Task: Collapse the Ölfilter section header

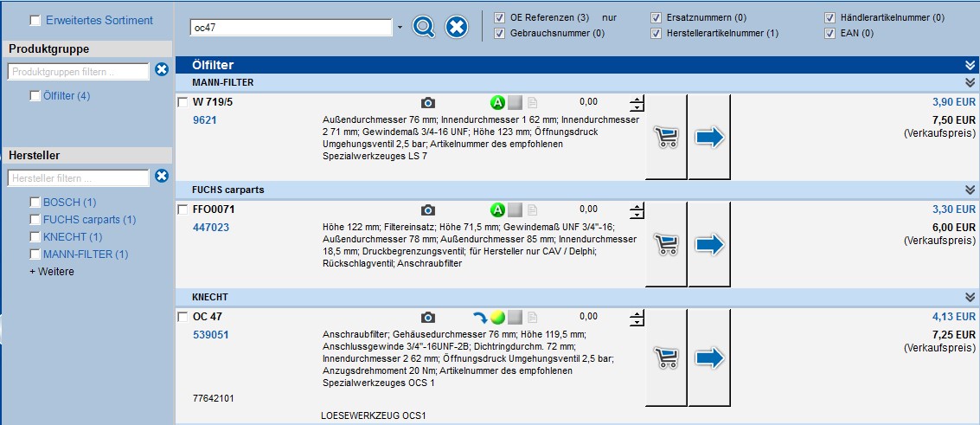Action: point(970,65)
